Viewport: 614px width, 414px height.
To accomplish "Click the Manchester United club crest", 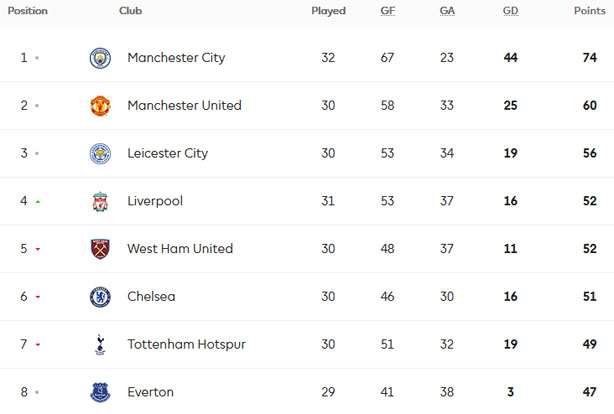I will point(100,106).
